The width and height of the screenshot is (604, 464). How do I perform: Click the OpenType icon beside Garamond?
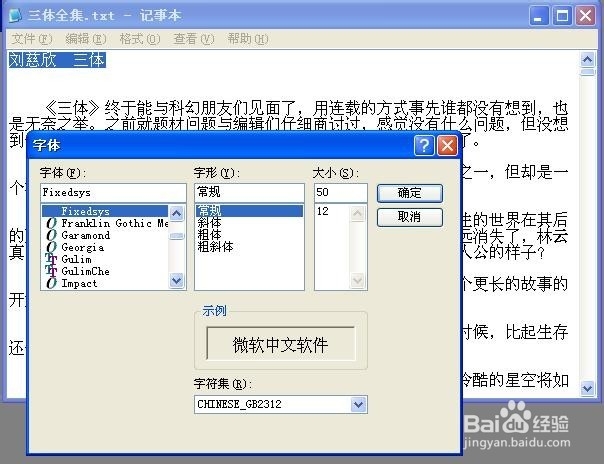point(51,235)
